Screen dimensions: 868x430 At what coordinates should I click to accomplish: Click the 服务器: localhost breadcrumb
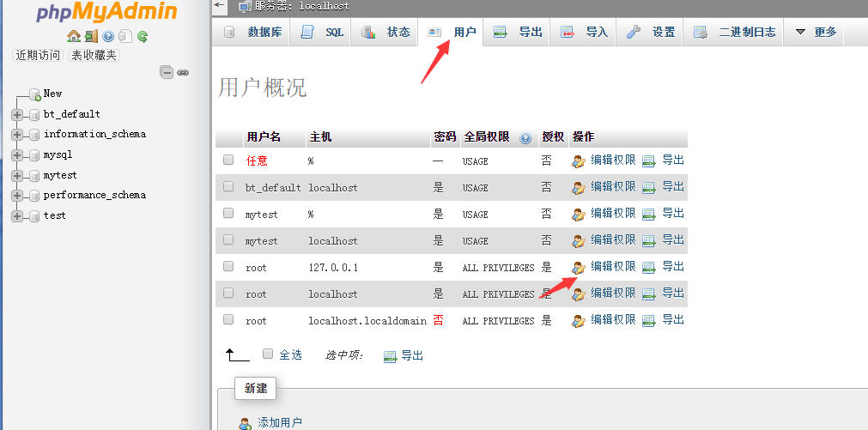tap(301, 7)
